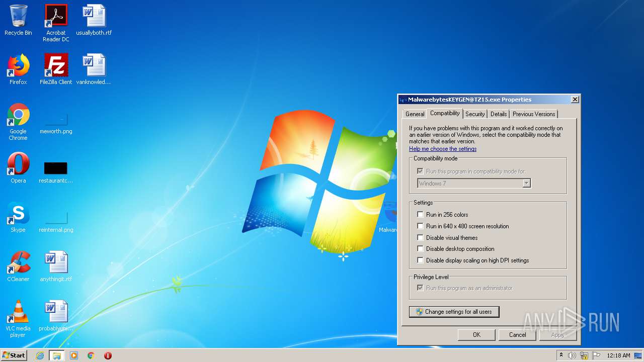Open the Details tab

(499, 114)
